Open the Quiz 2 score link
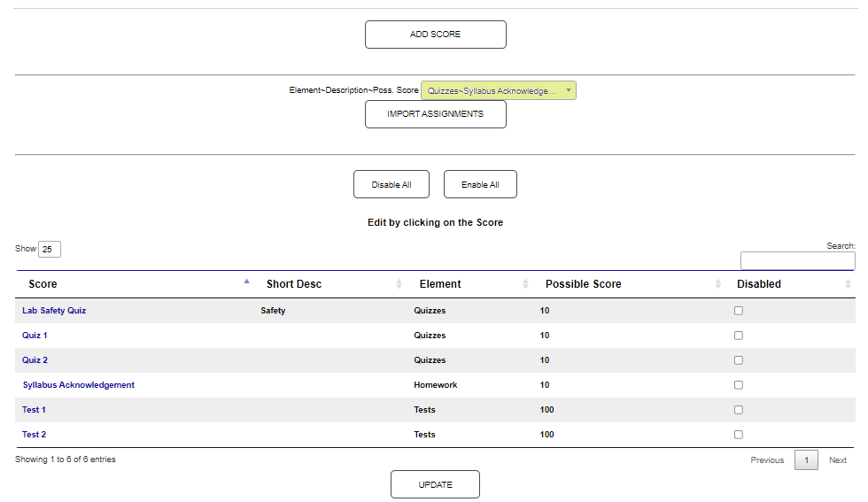Viewport: 868px width, 502px height. 35,360
